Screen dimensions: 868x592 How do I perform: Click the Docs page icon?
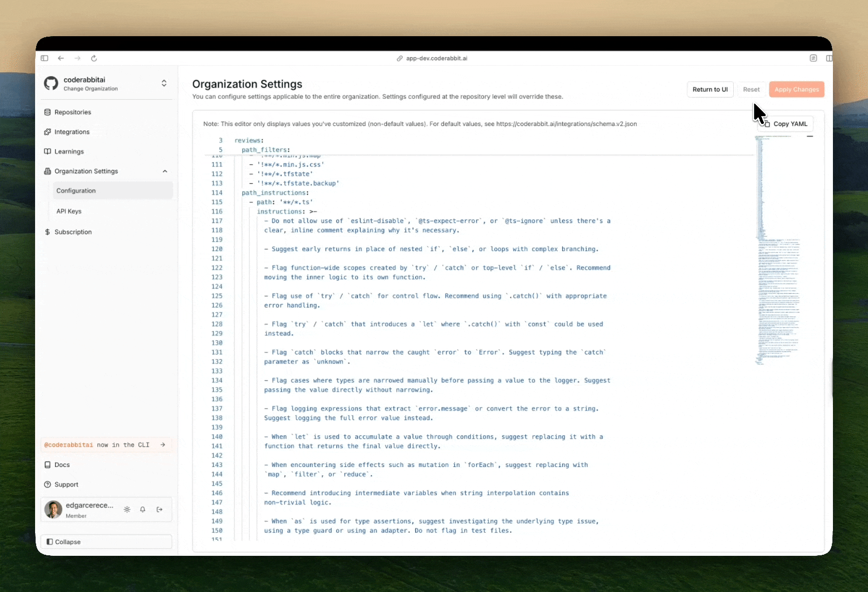(48, 465)
